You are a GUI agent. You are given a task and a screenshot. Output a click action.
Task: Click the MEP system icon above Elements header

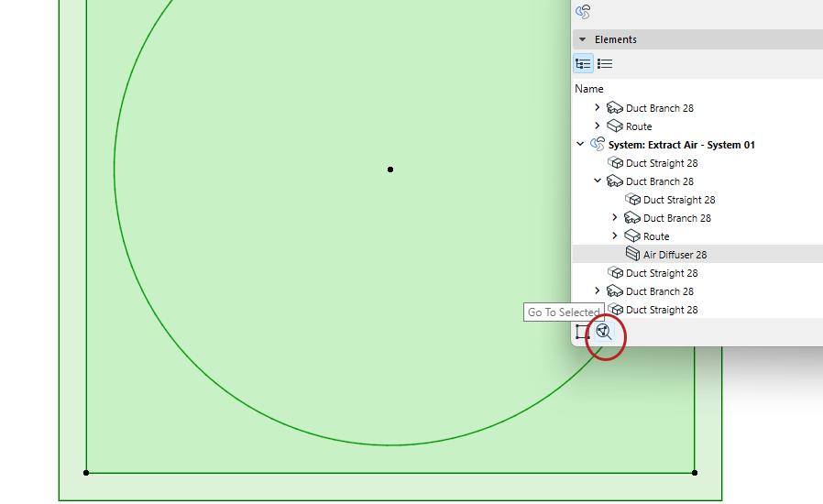tap(583, 12)
